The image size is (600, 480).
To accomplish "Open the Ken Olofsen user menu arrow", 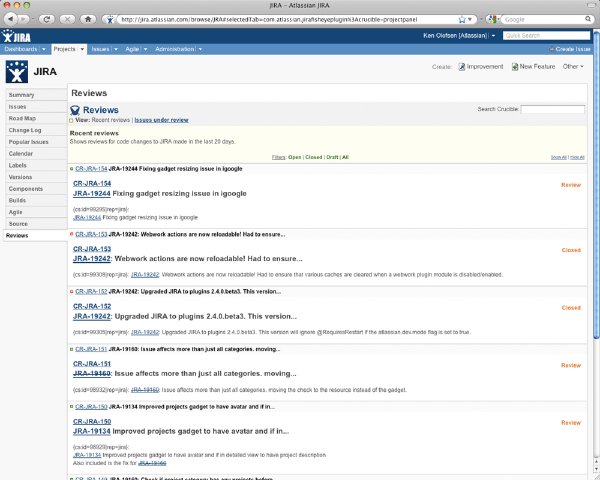I will pyautogui.click(x=493, y=36).
